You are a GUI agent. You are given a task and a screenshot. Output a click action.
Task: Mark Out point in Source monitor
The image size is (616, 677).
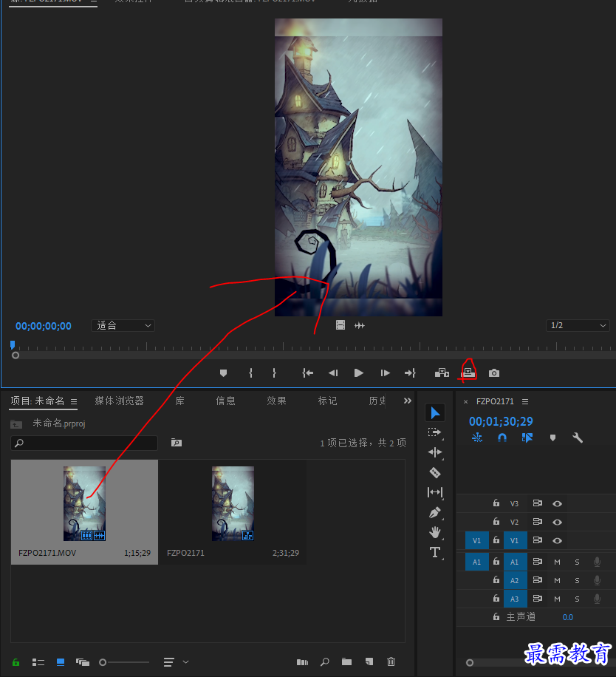[x=274, y=373]
